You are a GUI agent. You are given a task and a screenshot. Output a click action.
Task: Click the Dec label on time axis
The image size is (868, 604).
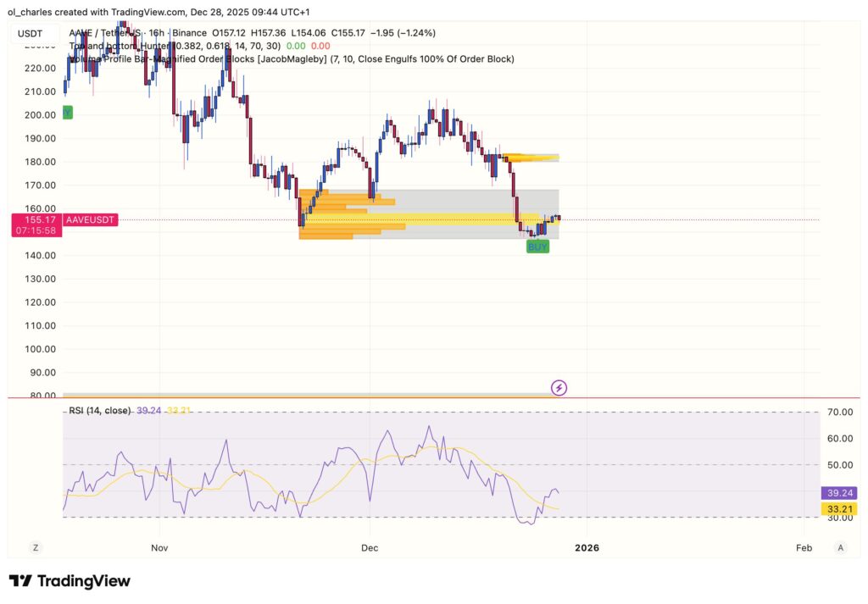(x=370, y=548)
